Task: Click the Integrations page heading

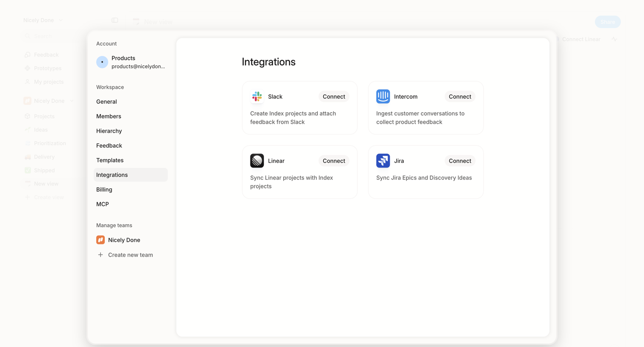Action: (269, 62)
